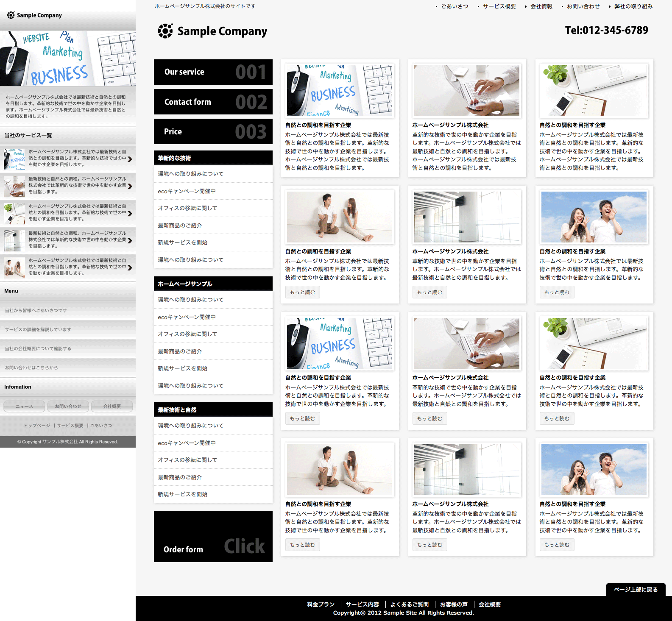Click the Order form Click banner
The width and height of the screenshot is (672, 621).
coord(213,537)
